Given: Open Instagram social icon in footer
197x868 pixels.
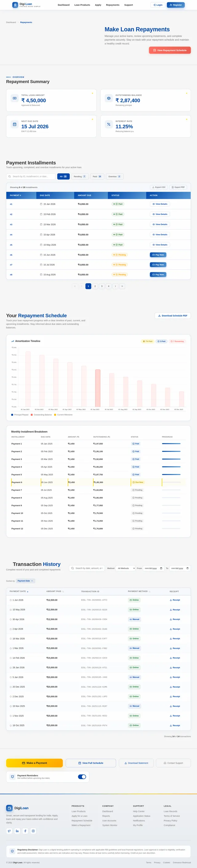Looking at the screenshot, I should (33, 831).
